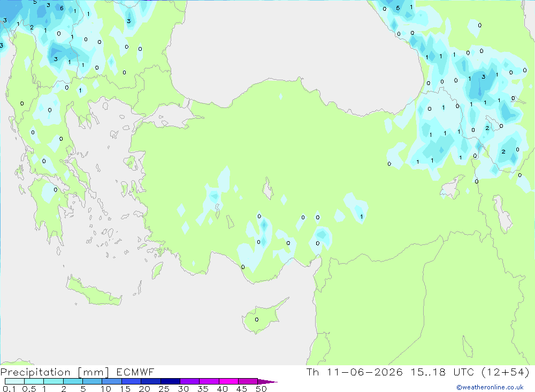Click the "(12+54)" forecast run text

point(506,372)
